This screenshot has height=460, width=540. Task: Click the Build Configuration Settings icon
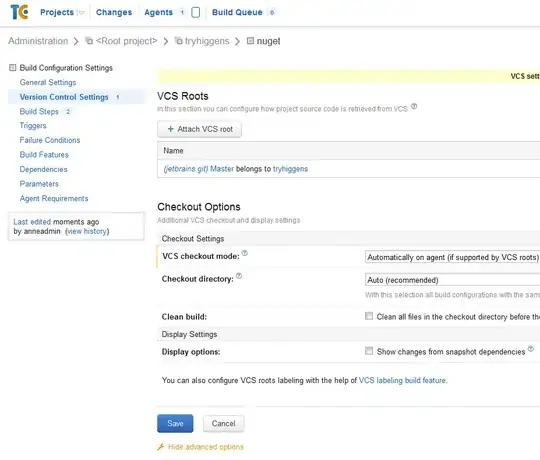[13, 67]
